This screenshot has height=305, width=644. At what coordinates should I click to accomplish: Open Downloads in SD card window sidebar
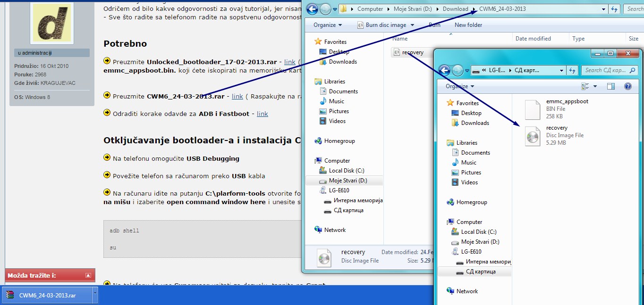click(470, 123)
